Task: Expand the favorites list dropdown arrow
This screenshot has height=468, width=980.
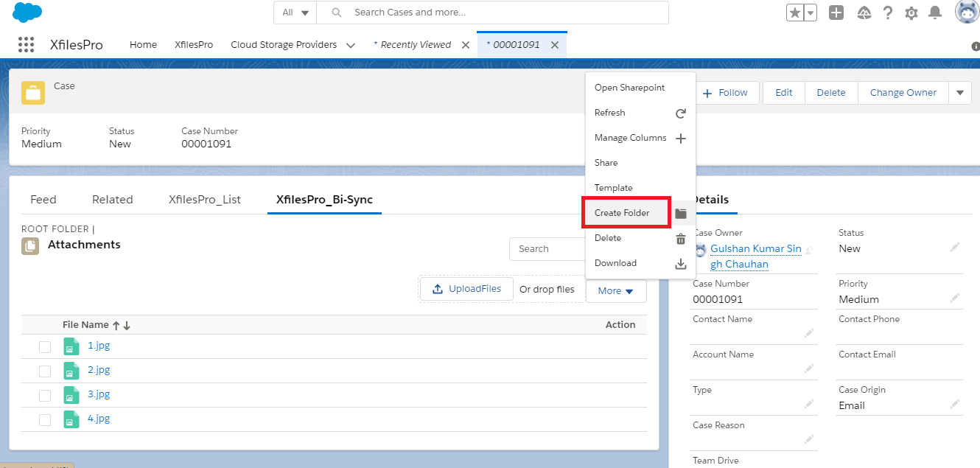Action: [x=811, y=13]
